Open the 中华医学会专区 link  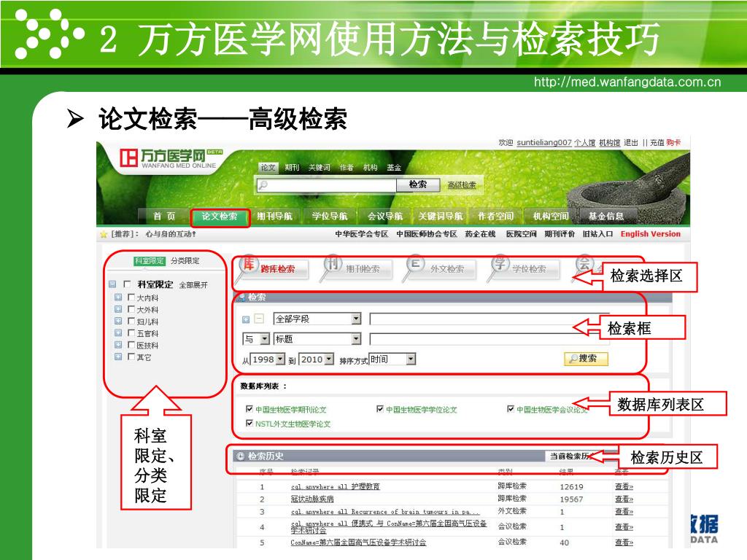(361, 234)
